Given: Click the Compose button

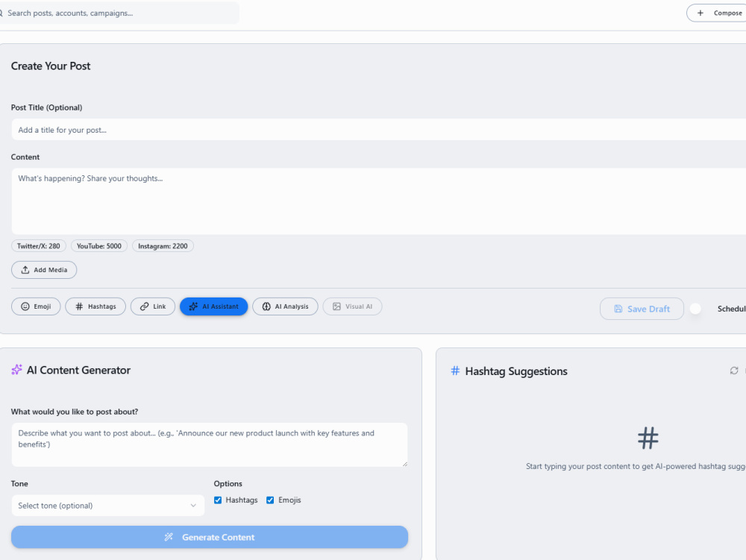Looking at the screenshot, I should tap(718, 13).
